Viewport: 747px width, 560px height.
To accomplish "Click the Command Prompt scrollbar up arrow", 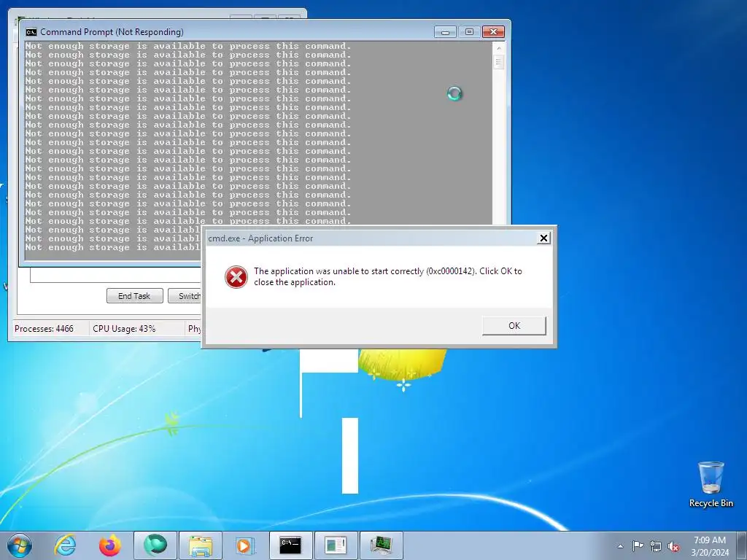I will [499, 47].
